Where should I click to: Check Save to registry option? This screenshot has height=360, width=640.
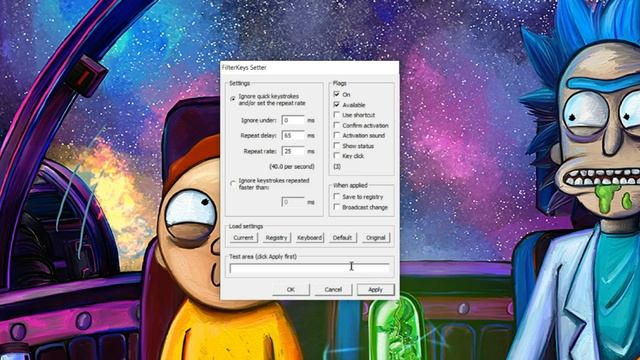coord(337,197)
